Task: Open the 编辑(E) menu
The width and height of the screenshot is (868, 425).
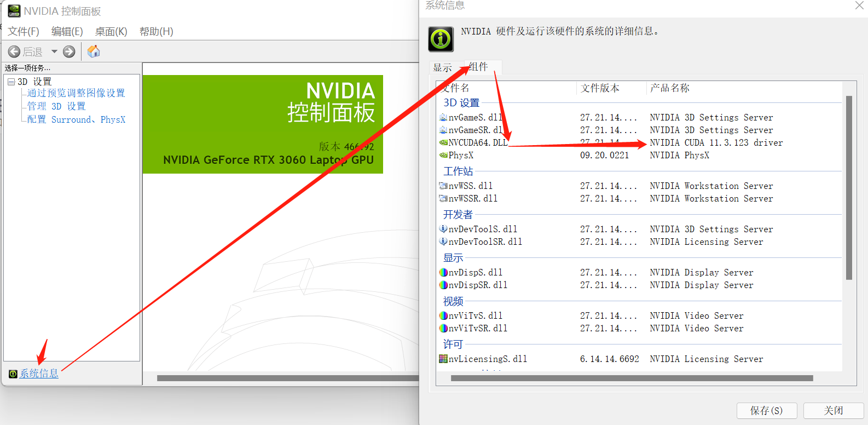Action: (67, 31)
